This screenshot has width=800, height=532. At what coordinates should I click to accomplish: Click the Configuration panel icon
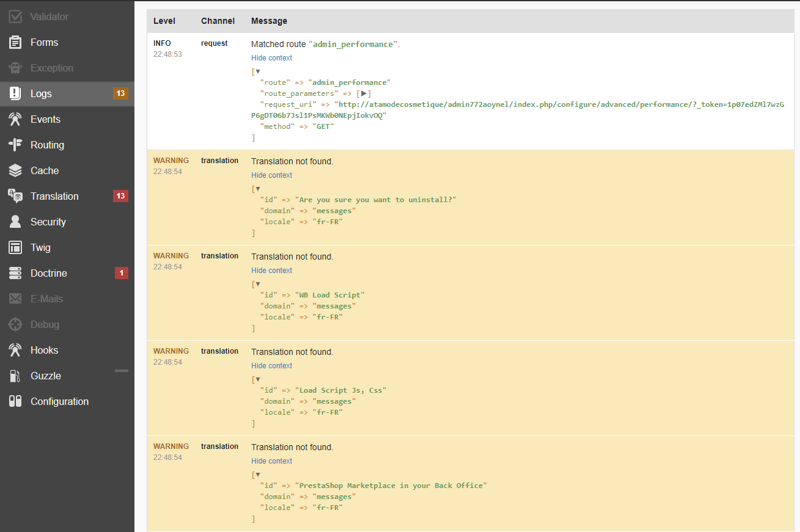point(15,402)
